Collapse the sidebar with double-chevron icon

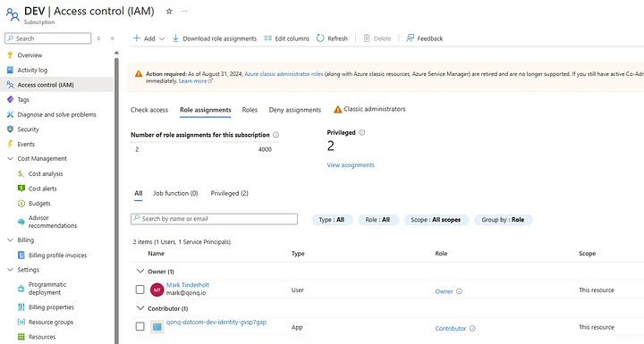click(x=113, y=38)
